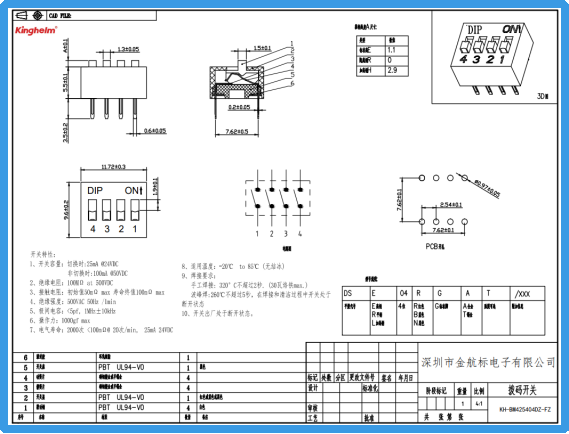
Task: Select 'PBT UL94-V0' in parts row 2
Action: 121,397
